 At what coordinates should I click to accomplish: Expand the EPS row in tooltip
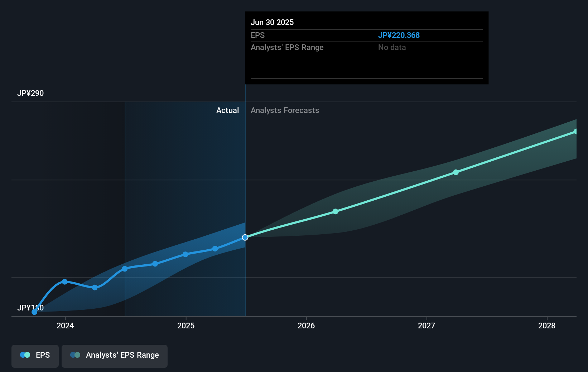pos(257,35)
